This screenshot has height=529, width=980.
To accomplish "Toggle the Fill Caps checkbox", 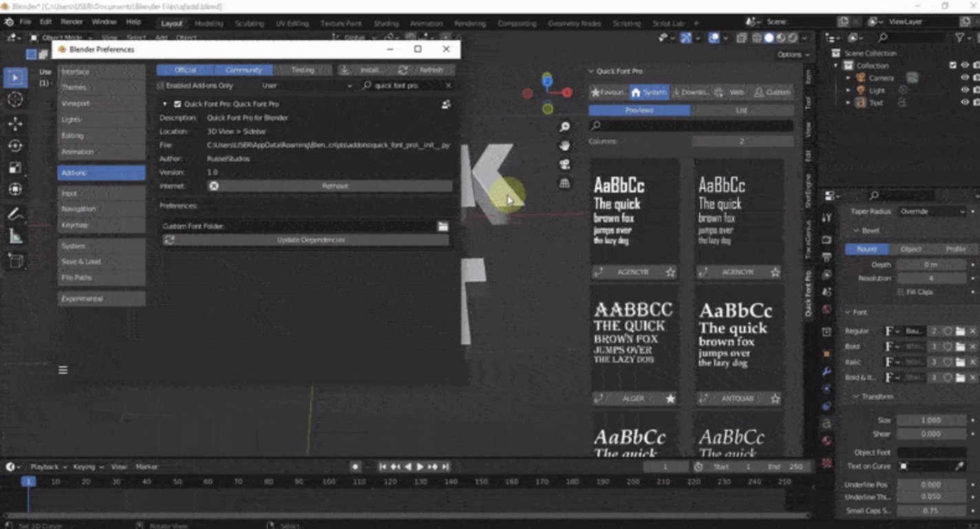I will pos(902,292).
